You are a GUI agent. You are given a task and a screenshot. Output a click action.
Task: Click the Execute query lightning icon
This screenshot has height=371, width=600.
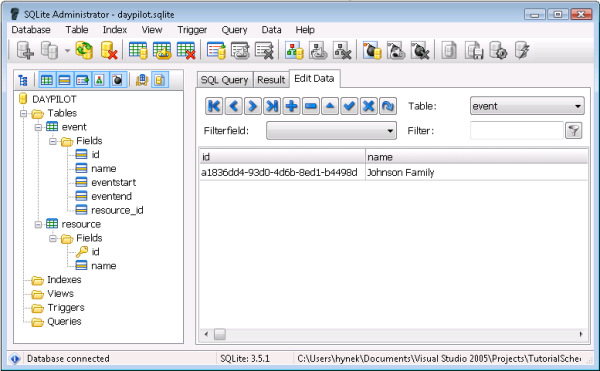tap(522, 50)
